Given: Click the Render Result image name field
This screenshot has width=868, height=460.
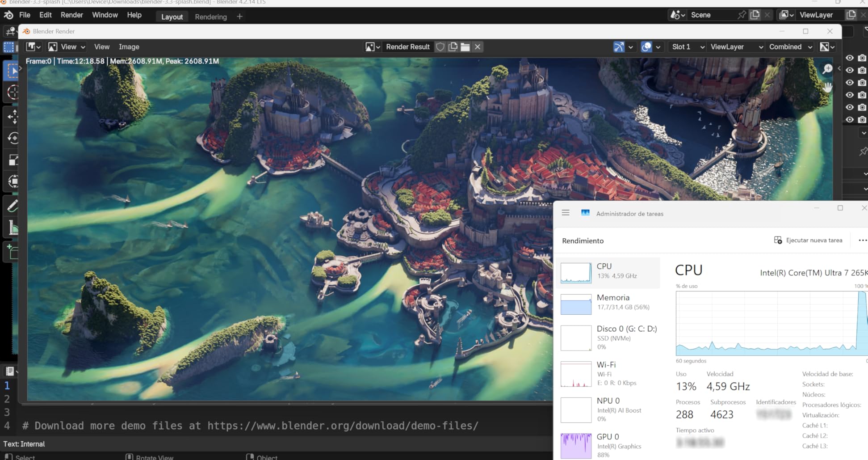Looking at the screenshot, I should (408, 47).
